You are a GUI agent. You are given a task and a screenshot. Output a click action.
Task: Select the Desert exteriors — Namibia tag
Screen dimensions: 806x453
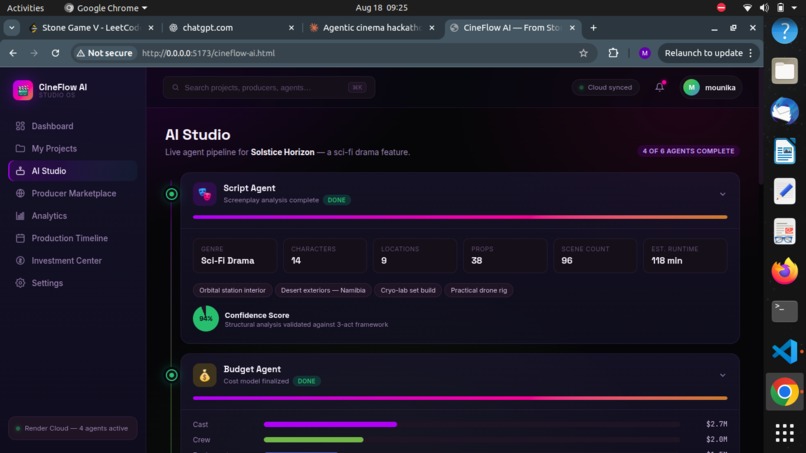[x=323, y=291]
